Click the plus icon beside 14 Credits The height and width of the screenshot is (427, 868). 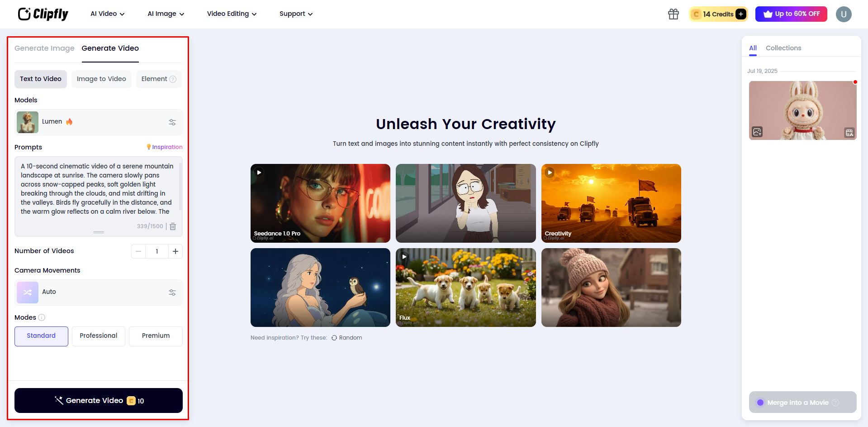pyautogui.click(x=740, y=14)
